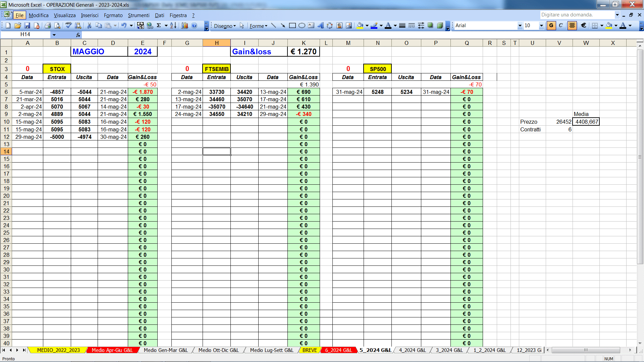The height and width of the screenshot is (362, 644).
Task: Open the Forme shapes menu
Action: click(x=258, y=26)
